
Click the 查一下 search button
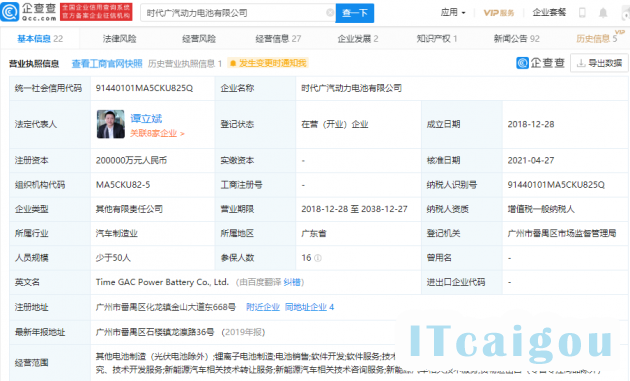coord(355,13)
